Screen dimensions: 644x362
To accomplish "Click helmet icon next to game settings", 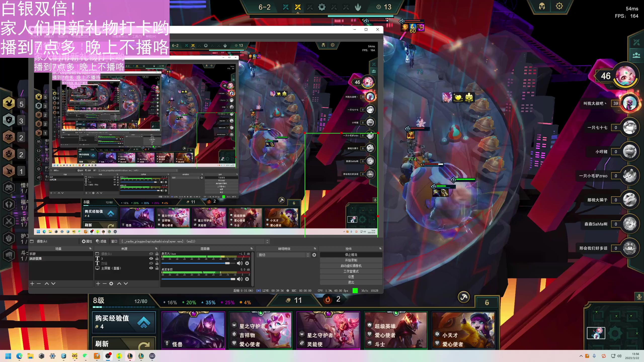I will 542,6.
